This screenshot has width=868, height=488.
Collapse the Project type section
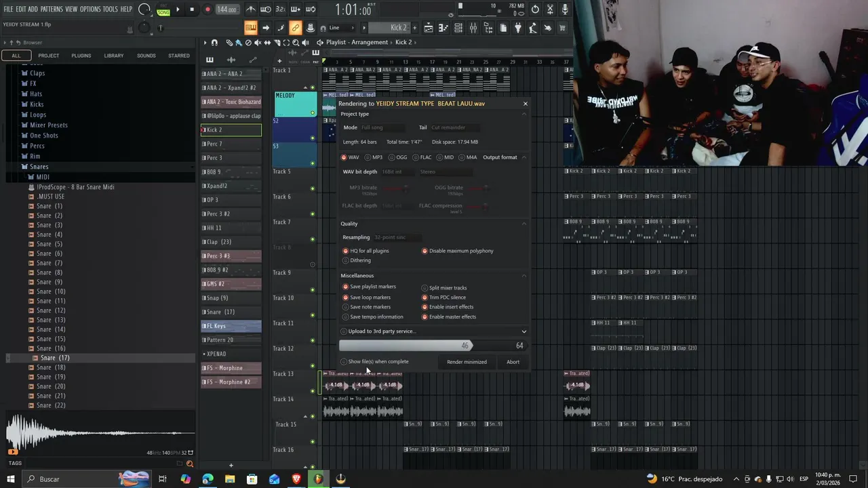[x=524, y=114]
